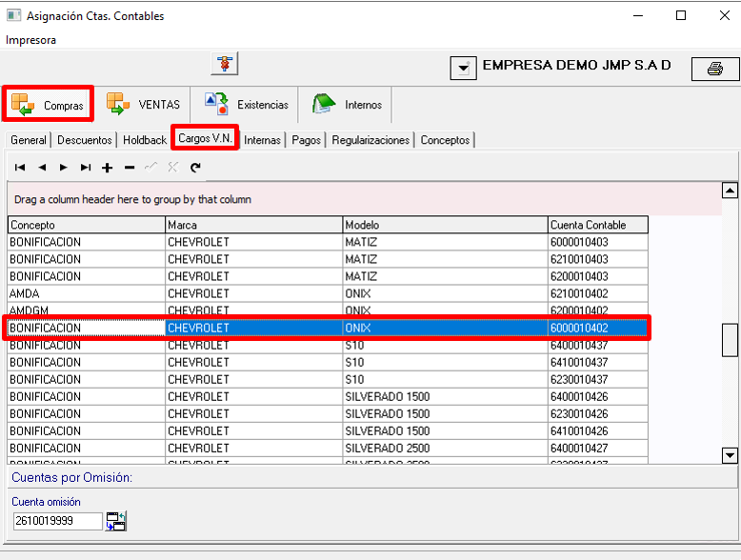Click the group-by column header drop area
The image size is (741, 560).
click(x=365, y=199)
